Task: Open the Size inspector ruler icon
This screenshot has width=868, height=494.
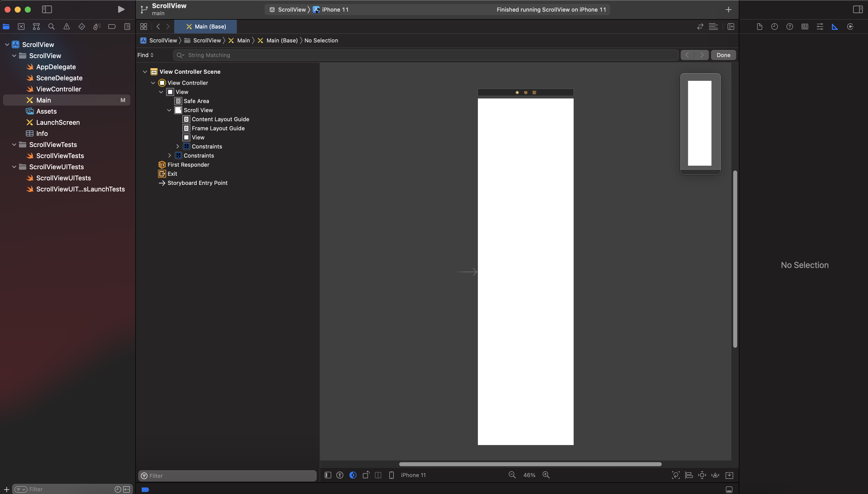Action: point(835,27)
